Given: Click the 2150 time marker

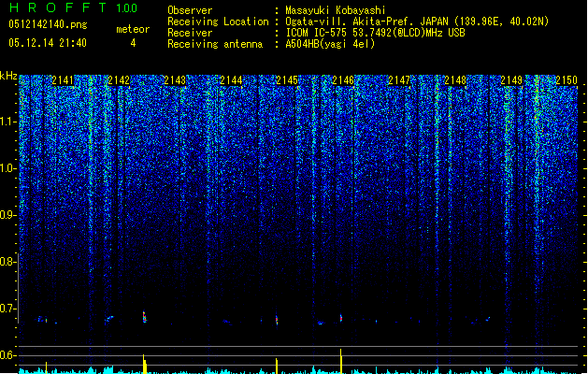Looking at the screenshot, I should (x=566, y=80).
